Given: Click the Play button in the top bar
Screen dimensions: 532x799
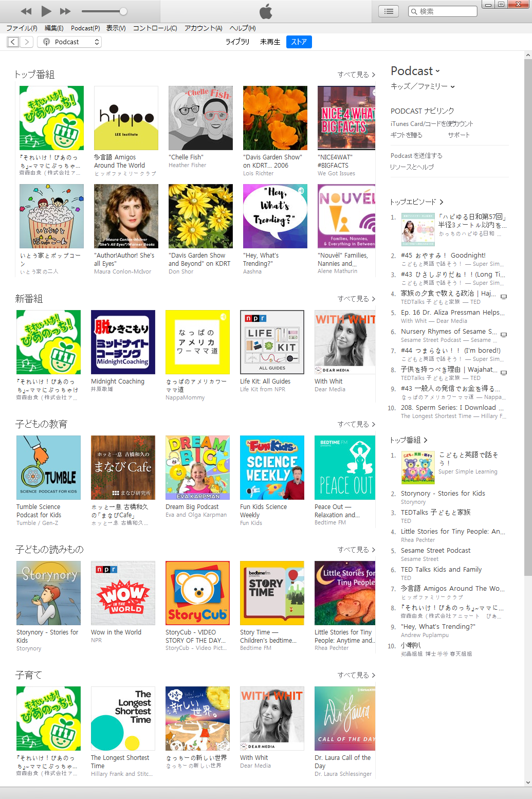Looking at the screenshot, I should click(x=46, y=11).
